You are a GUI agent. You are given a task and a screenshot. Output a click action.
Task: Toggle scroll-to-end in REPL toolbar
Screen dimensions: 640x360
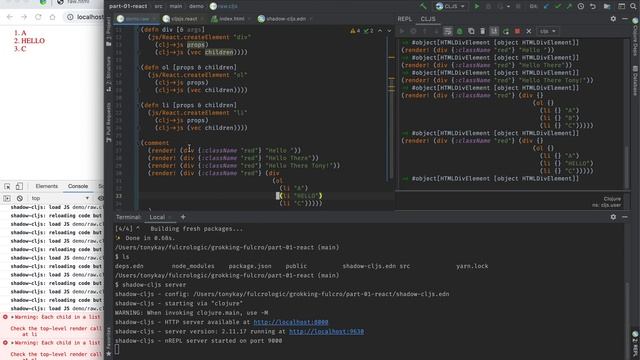coord(494,31)
